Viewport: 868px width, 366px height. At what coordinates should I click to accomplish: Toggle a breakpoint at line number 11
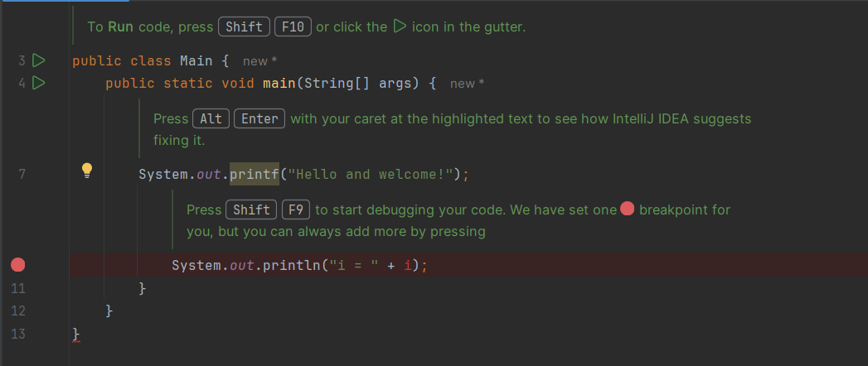tap(18, 288)
